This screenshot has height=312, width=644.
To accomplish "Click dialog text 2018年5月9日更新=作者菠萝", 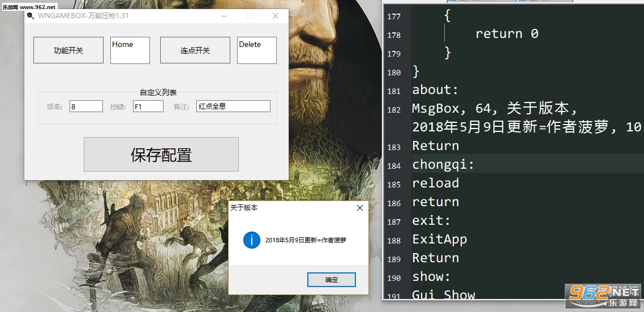I will (x=306, y=240).
